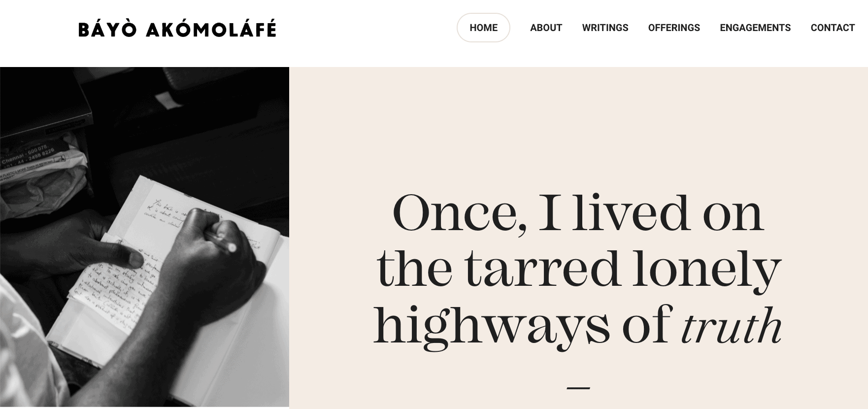The width and height of the screenshot is (868, 409).
Task: Click the word "Once" in the headline
Action: pyautogui.click(x=459, y=213)
